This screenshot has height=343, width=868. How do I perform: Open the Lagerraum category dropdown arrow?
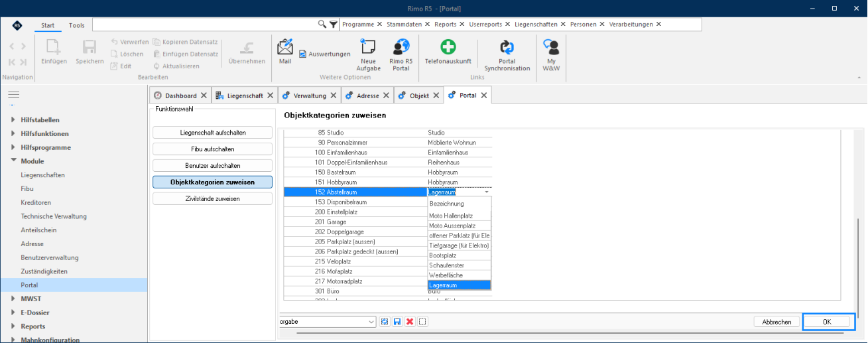pos(487,192)
